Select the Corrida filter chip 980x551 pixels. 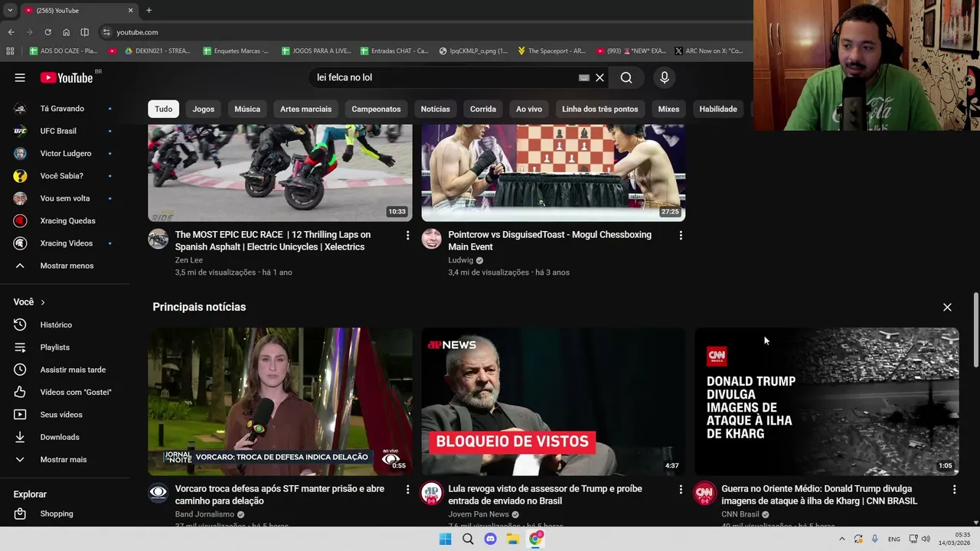point(483,109)
